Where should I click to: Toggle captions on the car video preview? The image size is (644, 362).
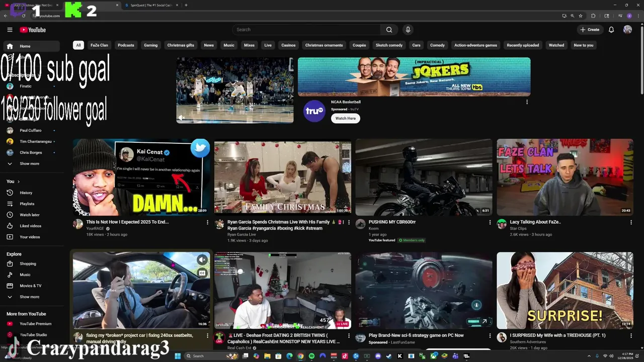(202, 273)
